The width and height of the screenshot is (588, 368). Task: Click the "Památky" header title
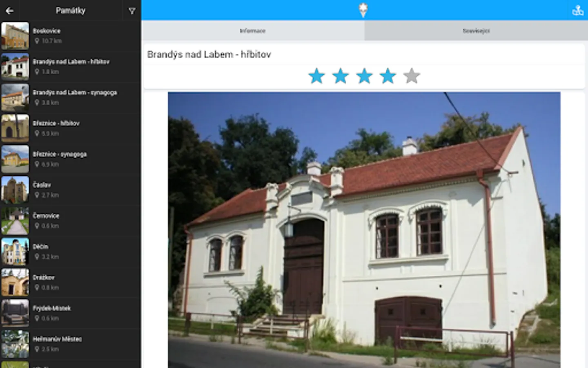click(71, 11)
